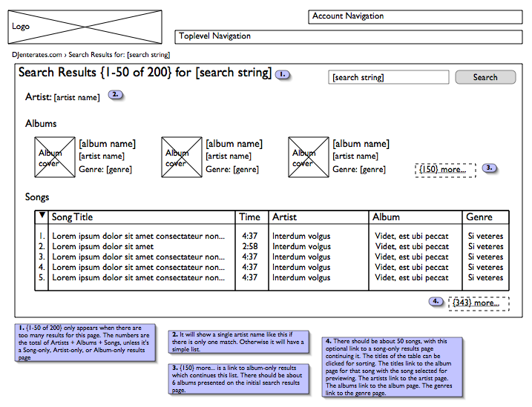The height and width of the screenshot is (407, 532).
Task: Click the Songs section heading
Action: click(37, 197)
